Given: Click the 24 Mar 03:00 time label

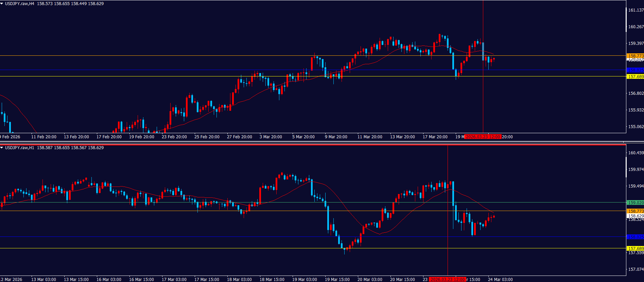Looking at the screenshot, I should (x=500, y=280).
